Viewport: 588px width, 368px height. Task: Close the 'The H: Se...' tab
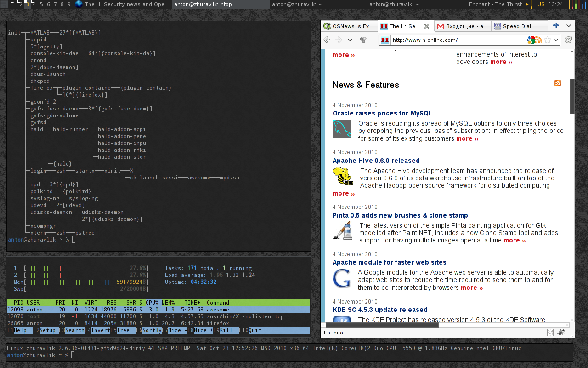click(427, 26)
